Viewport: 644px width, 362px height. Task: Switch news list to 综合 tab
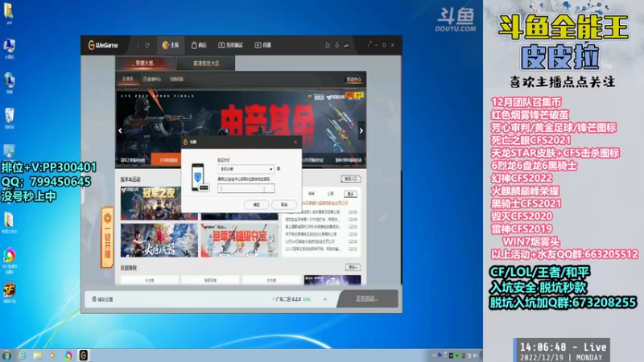312,194
